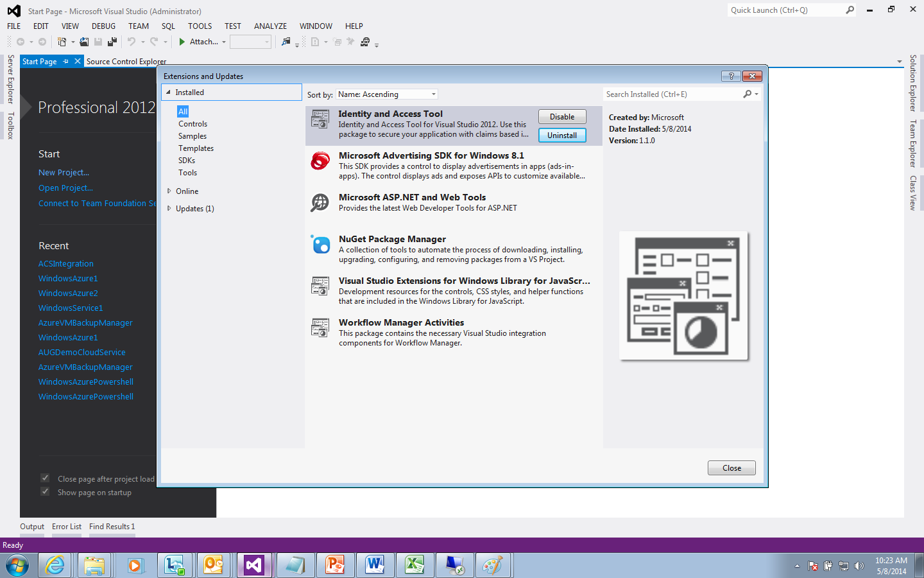
Task: Open the Output tab
Action: (x=32, y=527)
